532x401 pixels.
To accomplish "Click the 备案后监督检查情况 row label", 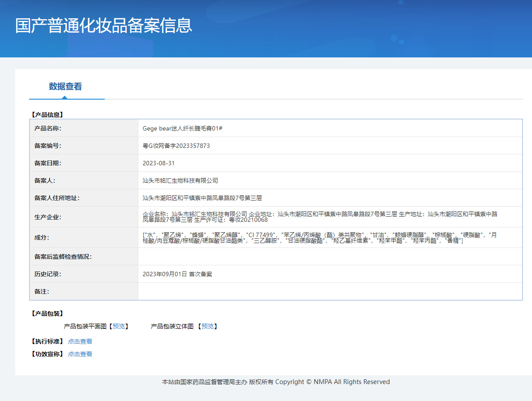I will (63, 257).
